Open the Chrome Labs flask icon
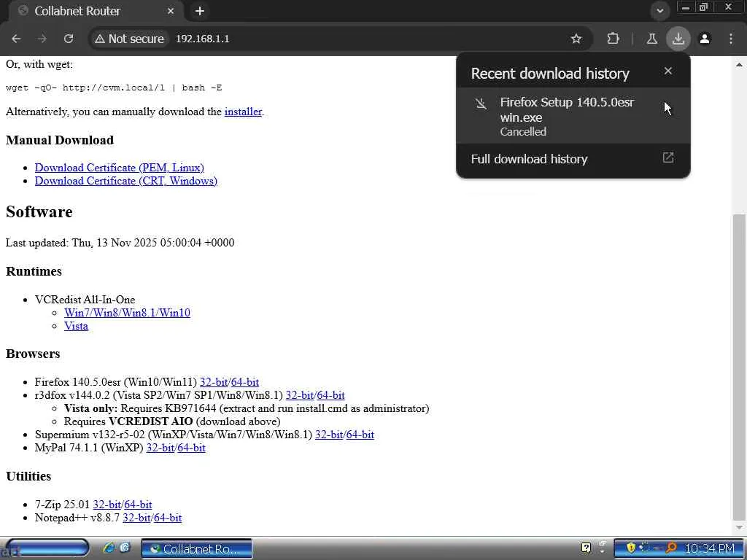This screenshot has width=747, height=560. [651, 39]
